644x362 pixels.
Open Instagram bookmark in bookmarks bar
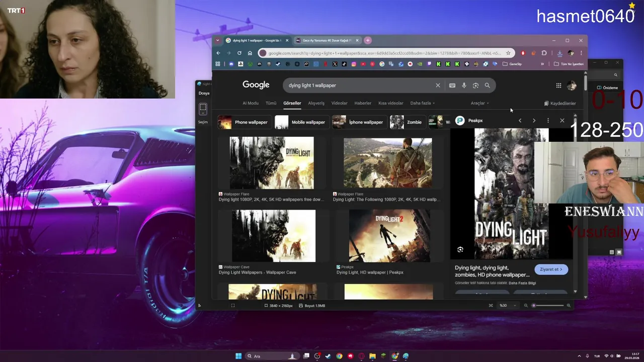pos(354,64)
